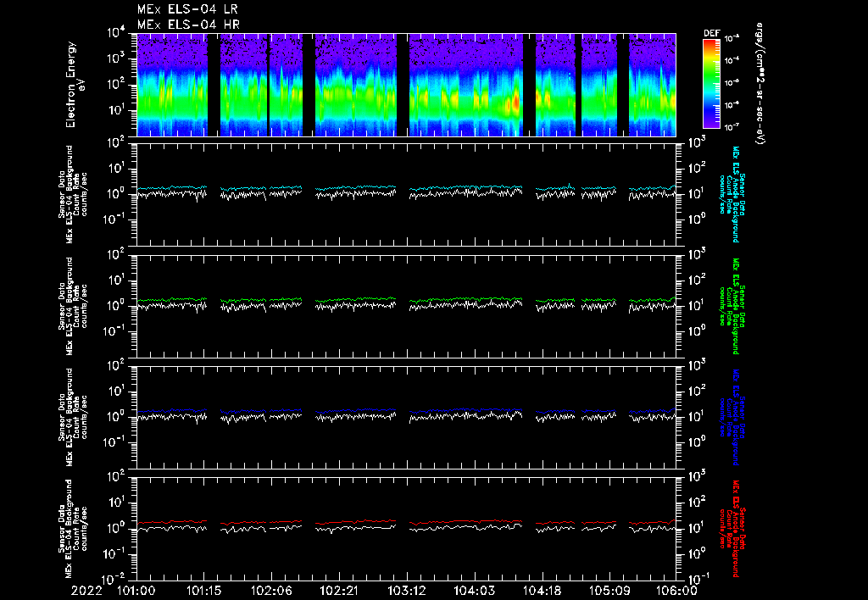
Task: Click the 10^3 tick label on spectrogram energy axis
Action: 116,58
